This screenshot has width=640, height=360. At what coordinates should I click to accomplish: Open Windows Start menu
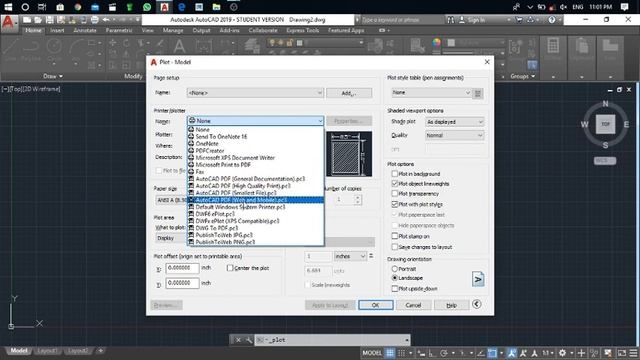click(8, 7)
